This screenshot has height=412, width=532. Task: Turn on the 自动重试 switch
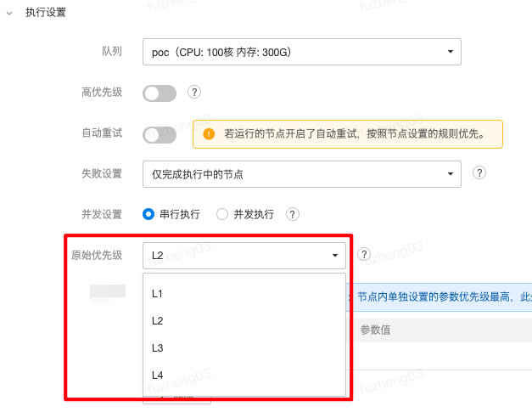(160, 134)
